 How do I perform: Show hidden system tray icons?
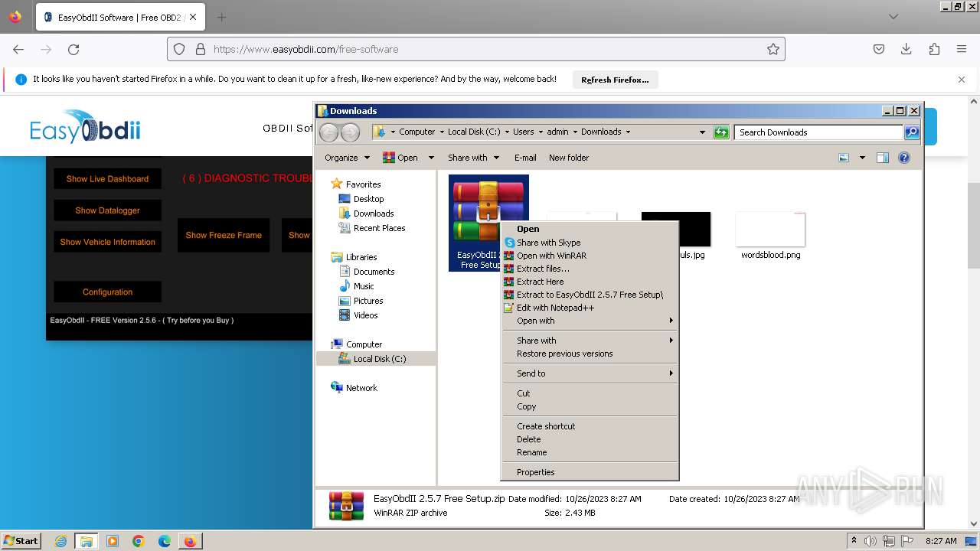[x=854, y=541]
